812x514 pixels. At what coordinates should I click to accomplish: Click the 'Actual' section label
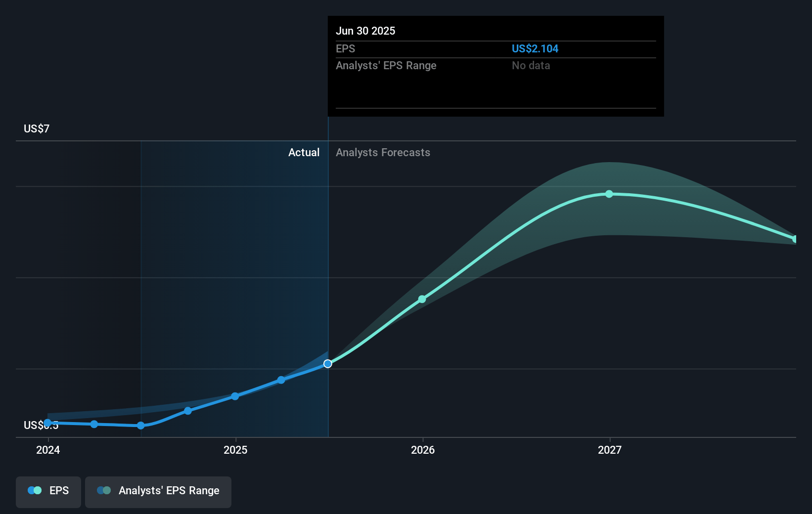[304, 153]
